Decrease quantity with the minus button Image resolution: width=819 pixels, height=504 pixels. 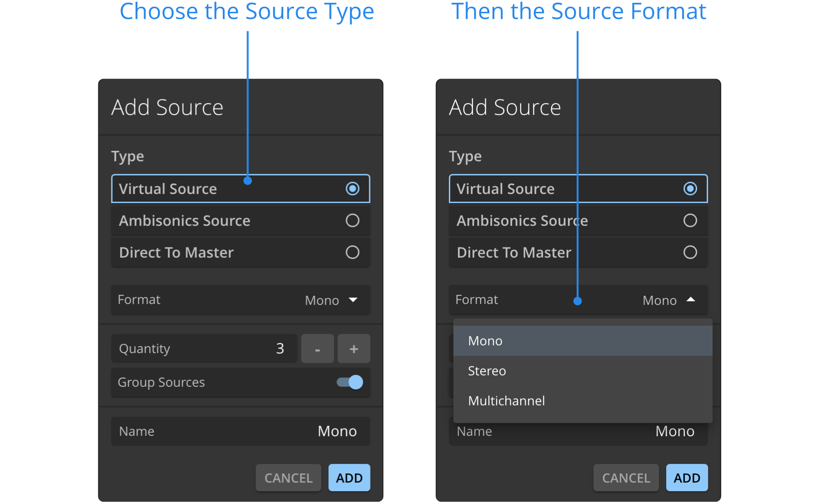317,349
